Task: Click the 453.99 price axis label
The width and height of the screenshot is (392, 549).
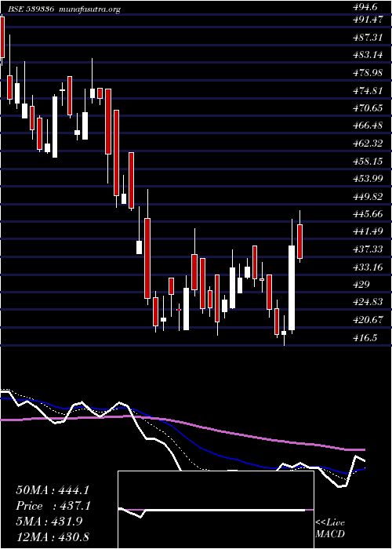Action: pyautogui.click(x=368, y=179)
